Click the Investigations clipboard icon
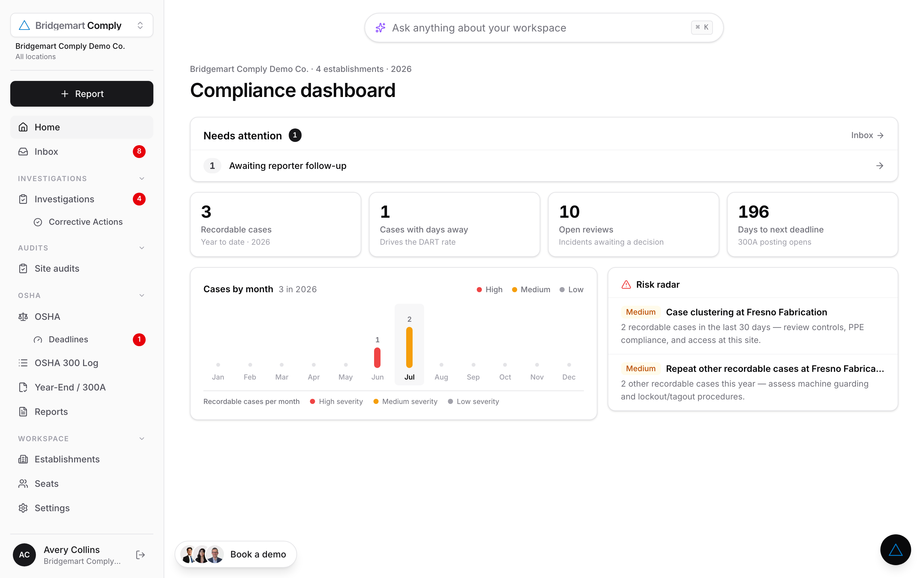This screenshot has height=578, width=924. (x=23, y=199)
